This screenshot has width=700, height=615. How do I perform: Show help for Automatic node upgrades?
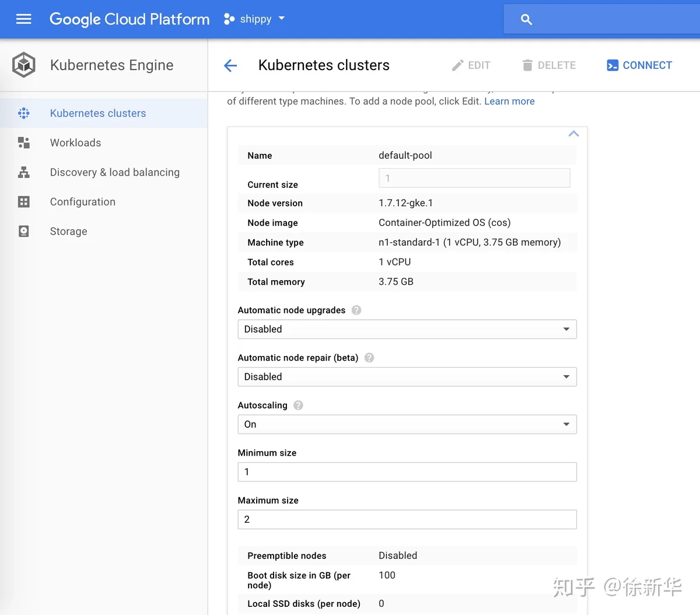(x=356, y=310)
